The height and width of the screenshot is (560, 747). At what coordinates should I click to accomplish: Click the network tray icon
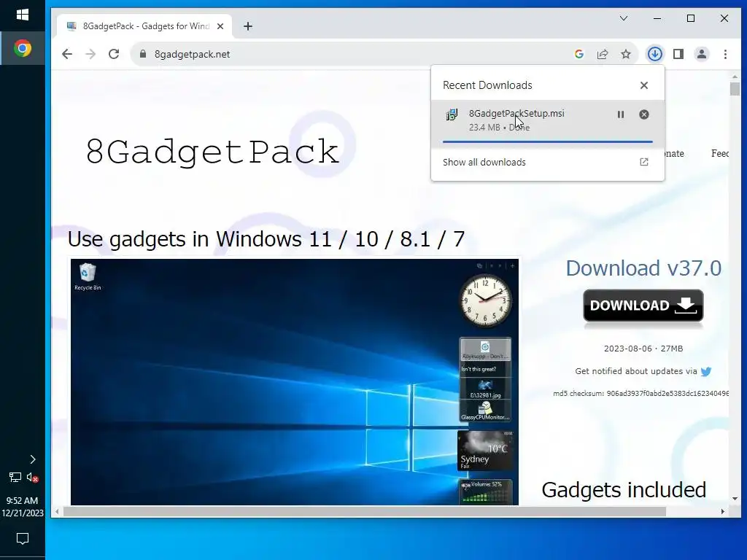coord(15,477)
